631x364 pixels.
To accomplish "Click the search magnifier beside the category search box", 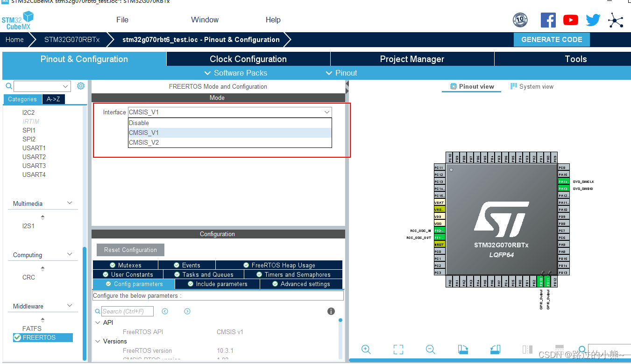I will coord(8,86).
